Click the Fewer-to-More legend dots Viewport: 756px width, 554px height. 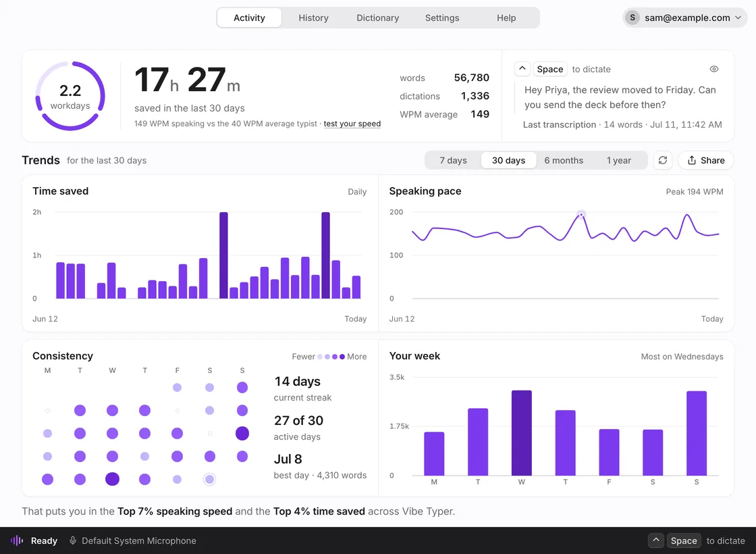331,357
